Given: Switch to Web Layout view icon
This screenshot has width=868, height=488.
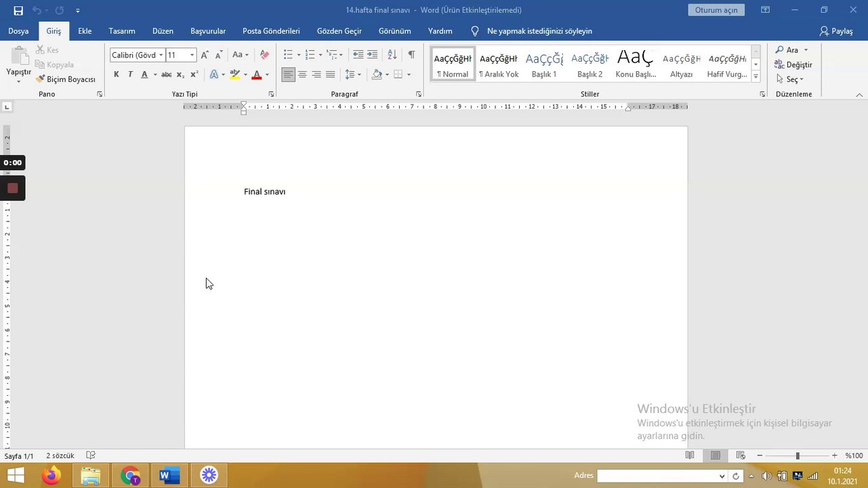Looking at the screenshot, I should tap(741, 456).
